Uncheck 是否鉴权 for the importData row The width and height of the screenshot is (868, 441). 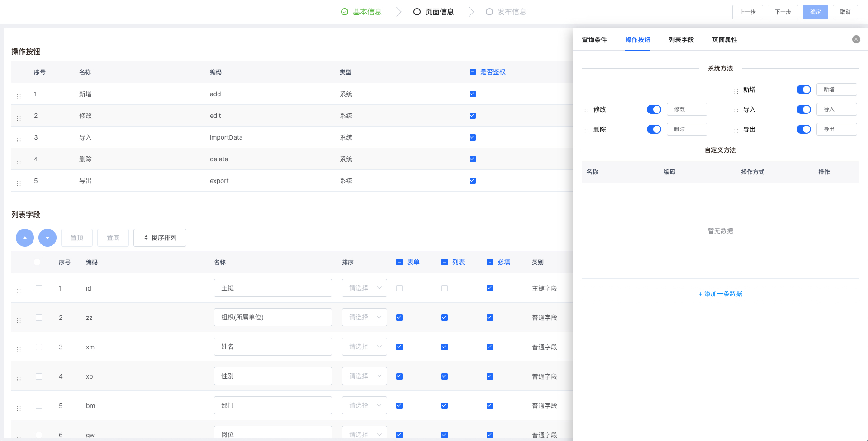pos(473,137)
